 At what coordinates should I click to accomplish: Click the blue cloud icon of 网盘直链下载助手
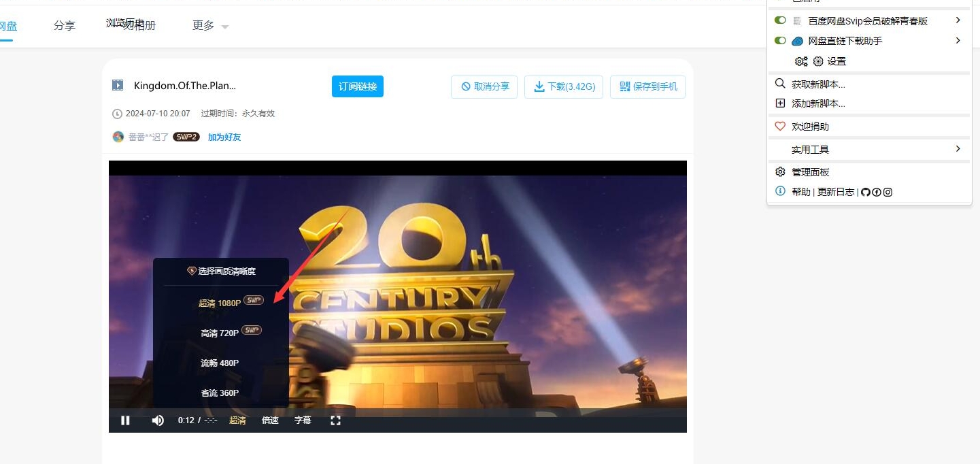click(x=798, y=41)
